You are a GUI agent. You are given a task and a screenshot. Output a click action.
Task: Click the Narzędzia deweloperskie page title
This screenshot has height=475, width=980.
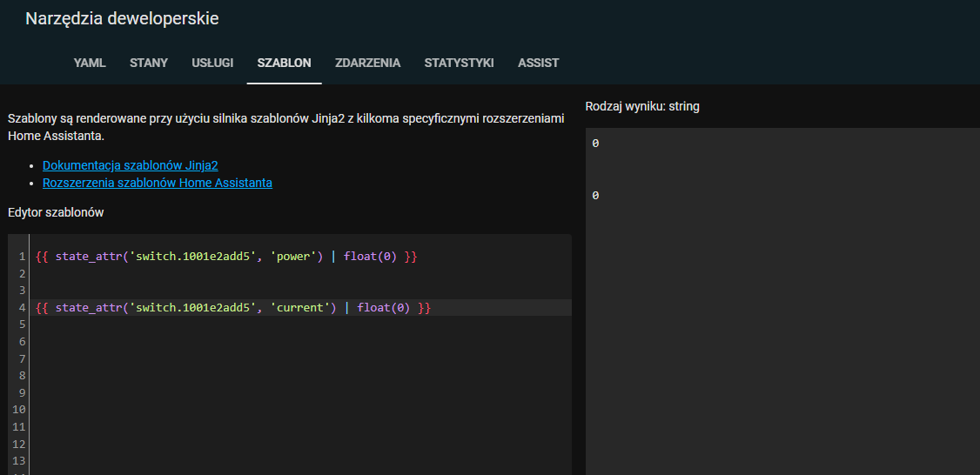tap(122, 18)
